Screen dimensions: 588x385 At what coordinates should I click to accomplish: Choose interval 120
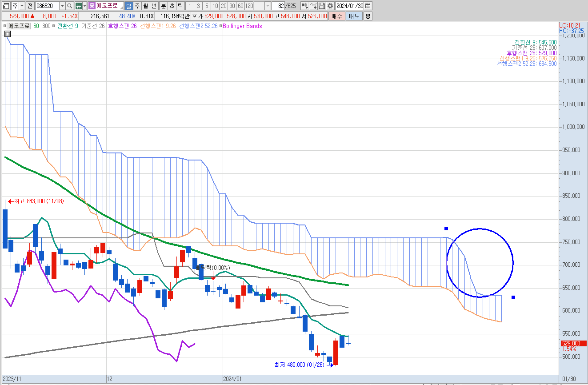click(249, 6)
